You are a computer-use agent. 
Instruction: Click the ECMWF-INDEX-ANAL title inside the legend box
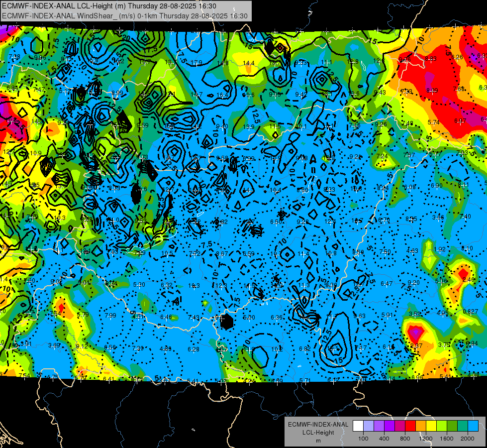[318, 425]
